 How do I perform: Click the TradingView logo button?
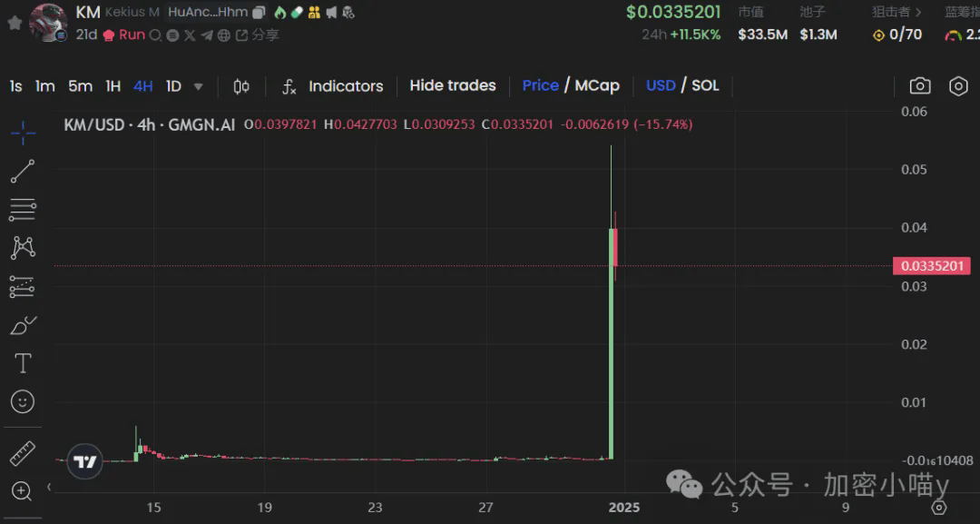point(85,462)
